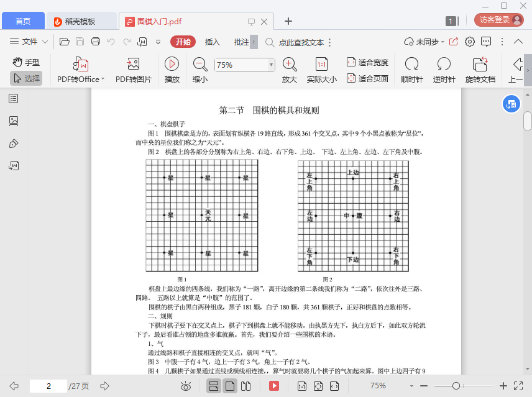Viewport: 532px width, 397px height.
Task: Enter fullscreen with expand icon
Action: [x=518, y=386]
